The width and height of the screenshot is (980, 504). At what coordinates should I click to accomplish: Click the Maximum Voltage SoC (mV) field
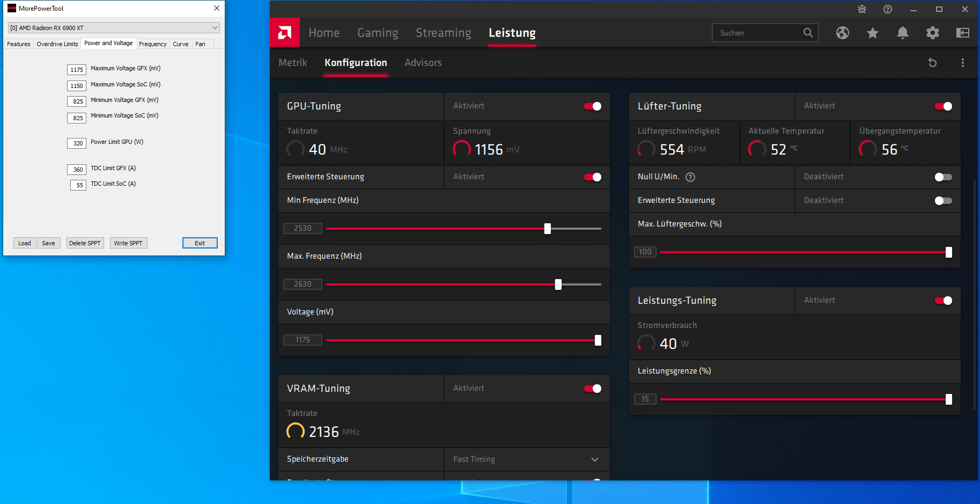(x=77, y=86)
